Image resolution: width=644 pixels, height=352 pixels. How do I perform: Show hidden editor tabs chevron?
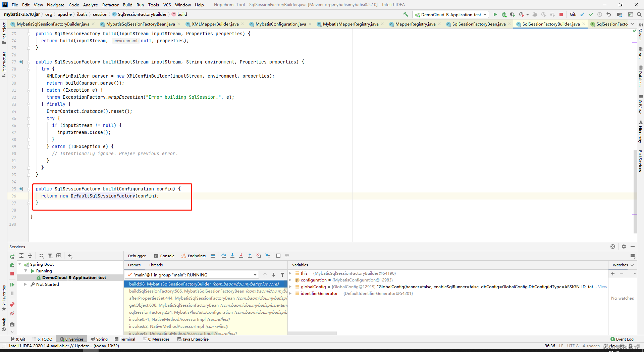632,24
